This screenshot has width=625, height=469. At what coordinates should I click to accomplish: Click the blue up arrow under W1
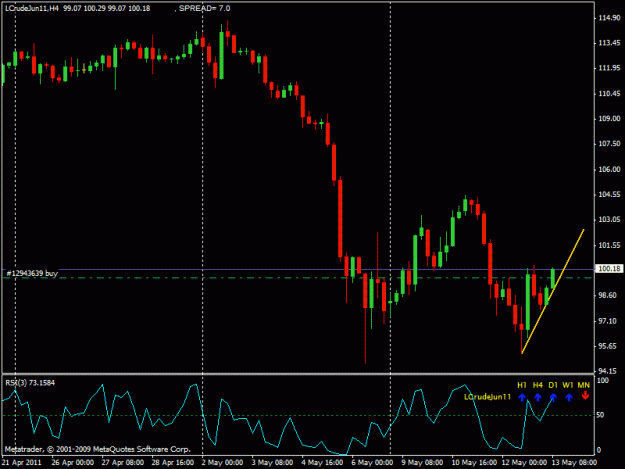[x=569, y=397]
